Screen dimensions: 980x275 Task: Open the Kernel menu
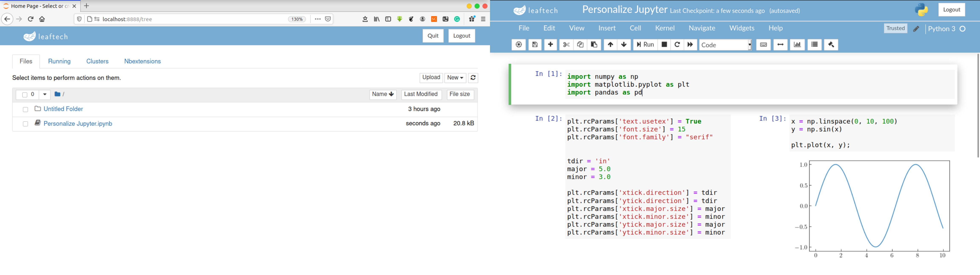pos(665,28)
